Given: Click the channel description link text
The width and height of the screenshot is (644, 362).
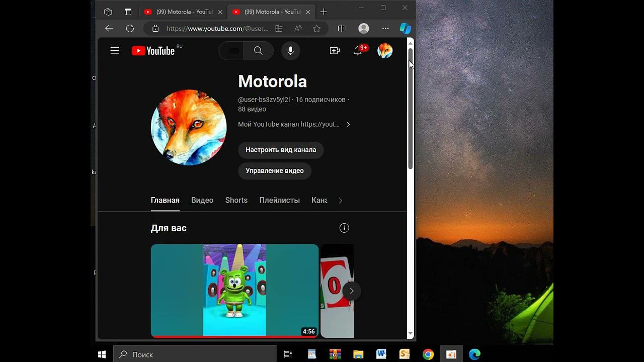Looking at the screenshot, I should (289, 124).
